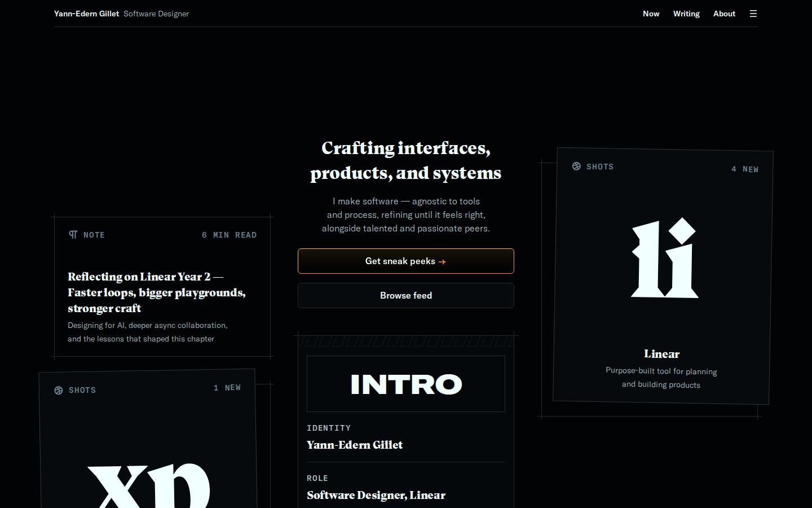Select Software Designer, Linear role text
The width and height of the screenshot is (812, 508).
[x=376, y=495]
